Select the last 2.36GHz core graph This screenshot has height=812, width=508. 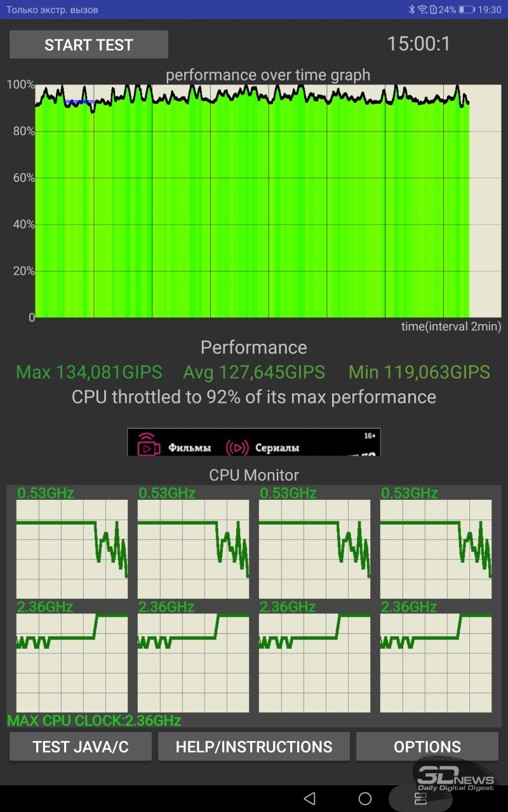click(436, 663)
